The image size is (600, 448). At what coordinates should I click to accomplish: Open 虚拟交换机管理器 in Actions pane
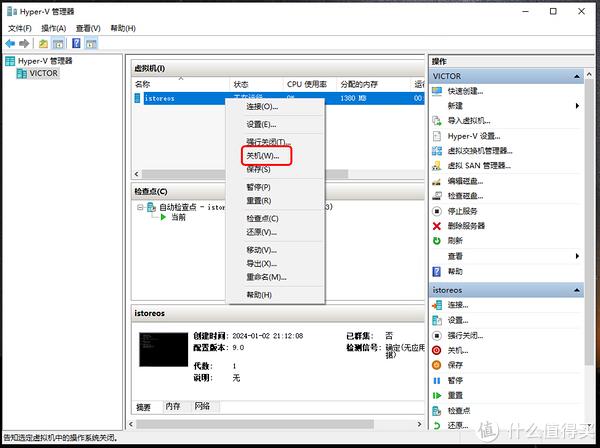point(479,151)
